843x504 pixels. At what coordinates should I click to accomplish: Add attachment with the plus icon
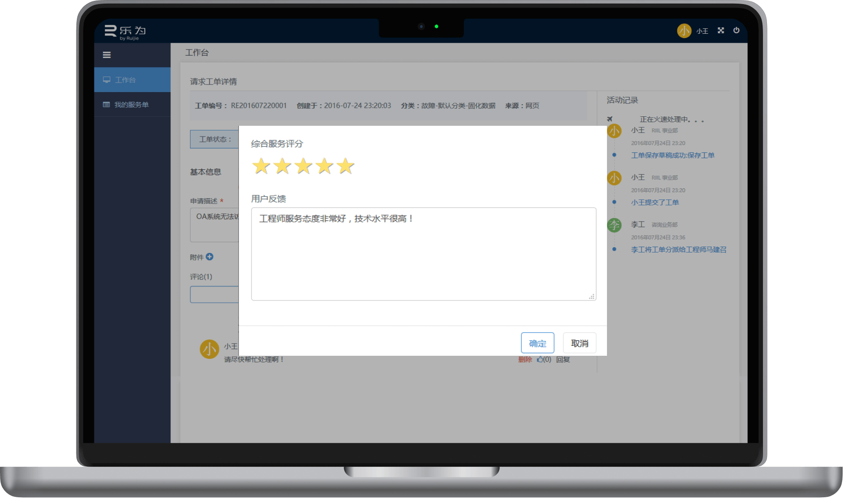[x=210, y=257]
